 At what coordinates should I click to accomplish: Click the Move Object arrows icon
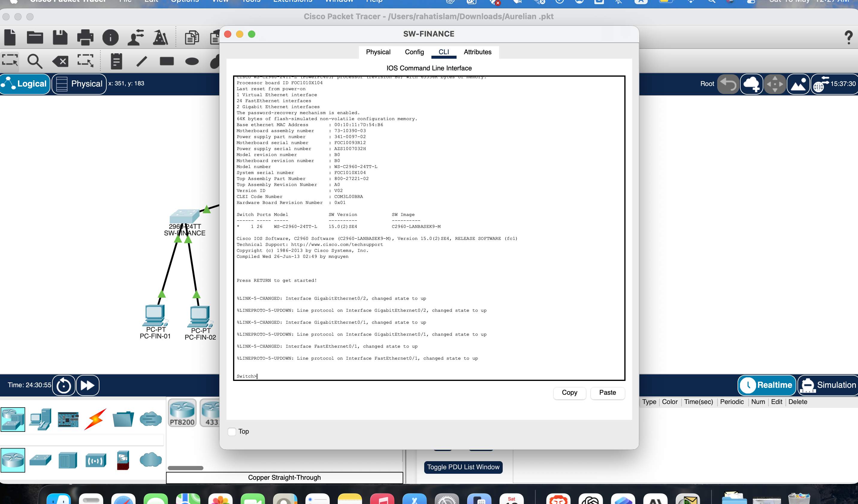click(775, 84)
